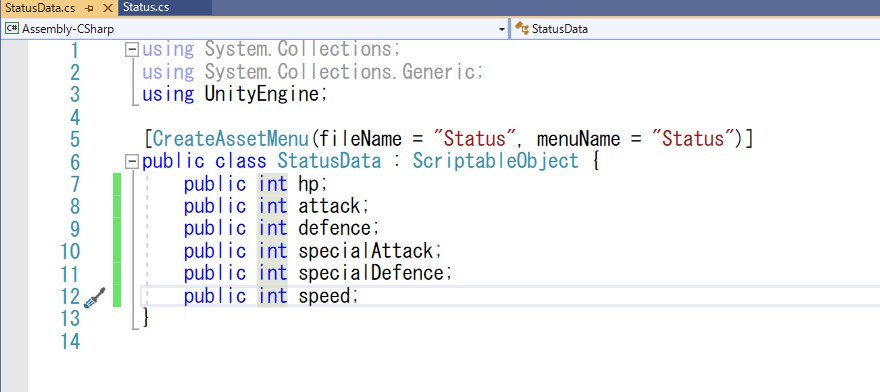Viewport: 880px width, 392px height.
Task: Click the int keyword on the hp line
Action: pyautogui.click(x=273, y=184)
